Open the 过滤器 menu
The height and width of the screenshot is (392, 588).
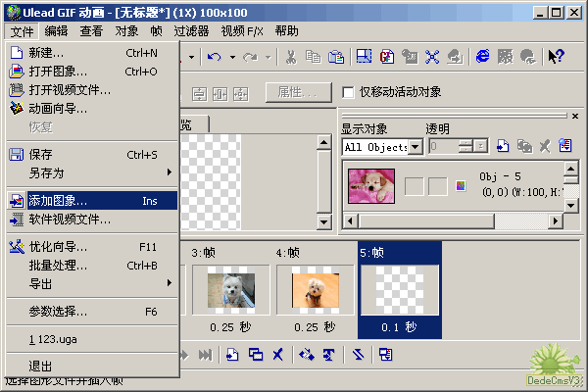(191, 31)
